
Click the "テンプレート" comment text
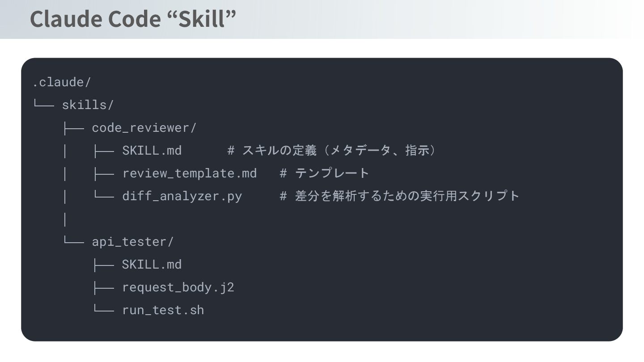pyautogui.click(x=332, y=173)
